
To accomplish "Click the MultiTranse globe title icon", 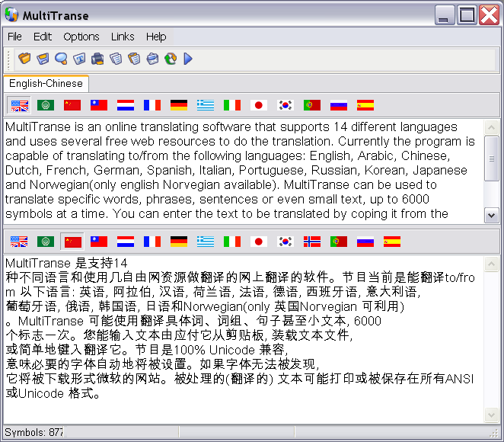I will click(12, 14).
